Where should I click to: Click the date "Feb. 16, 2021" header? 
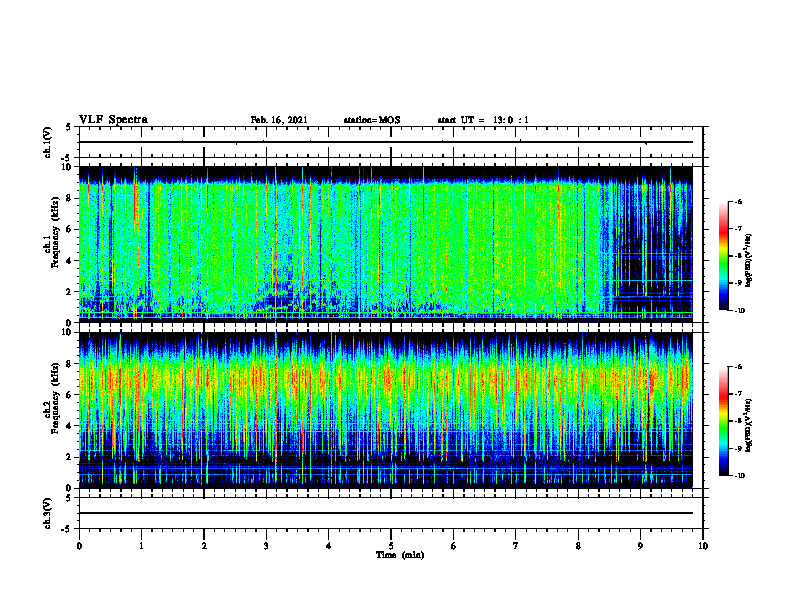279,120
